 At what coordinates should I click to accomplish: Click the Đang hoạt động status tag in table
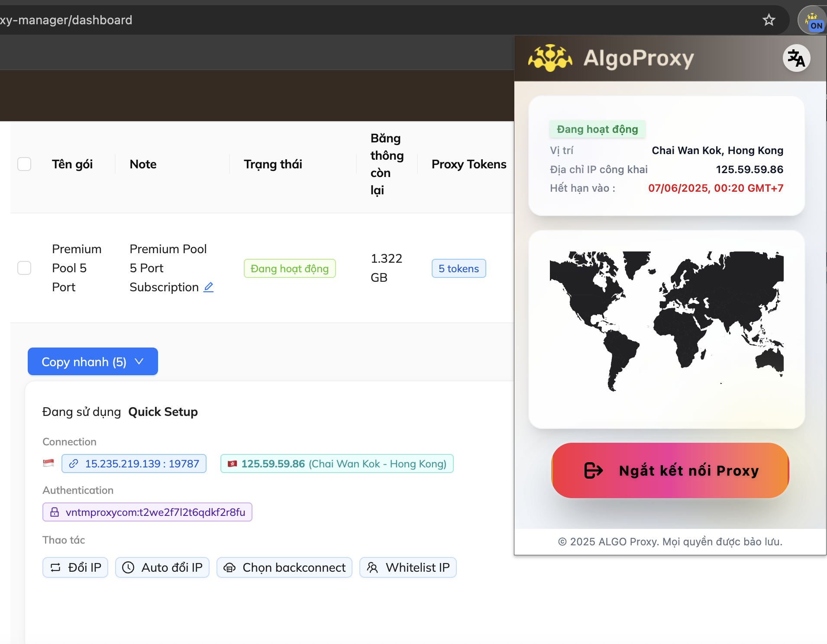coord(290,268)
